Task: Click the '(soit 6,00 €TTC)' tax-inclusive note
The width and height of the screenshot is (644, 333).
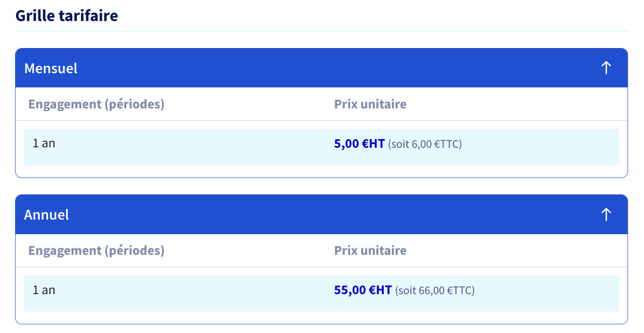Action: pos(425,145)
